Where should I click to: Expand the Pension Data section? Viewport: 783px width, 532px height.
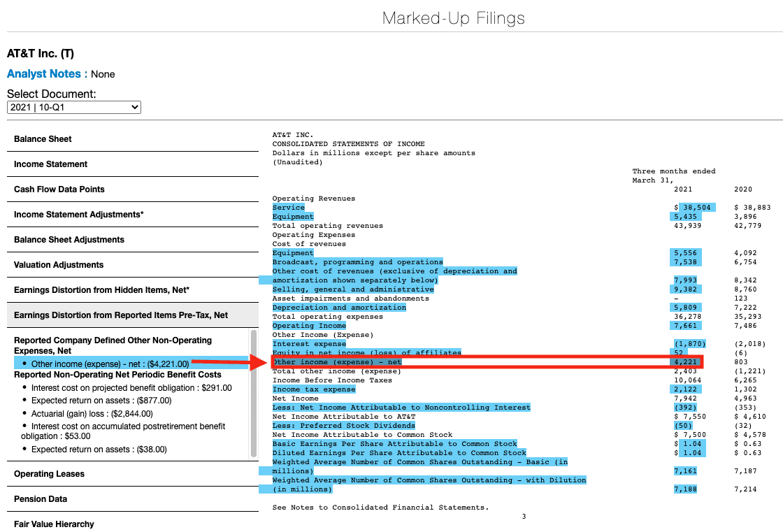click(132, 499)
